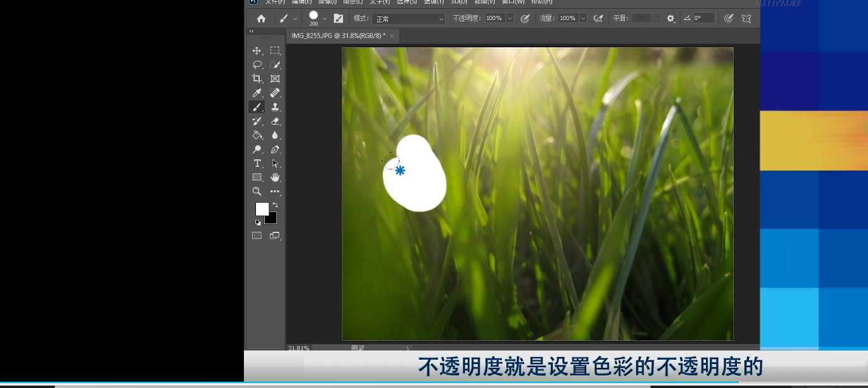
Task: Select the Lasso tool
Action: 257,64
